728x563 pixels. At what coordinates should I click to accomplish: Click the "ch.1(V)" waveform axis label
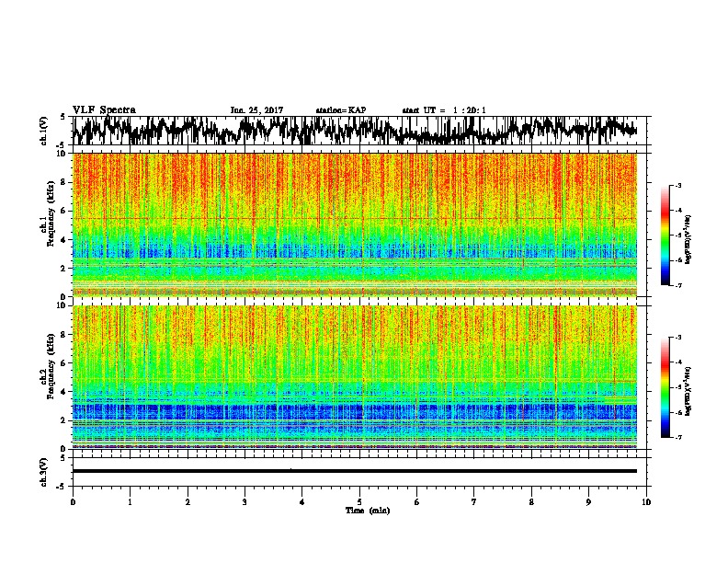(x=44, y=131)
